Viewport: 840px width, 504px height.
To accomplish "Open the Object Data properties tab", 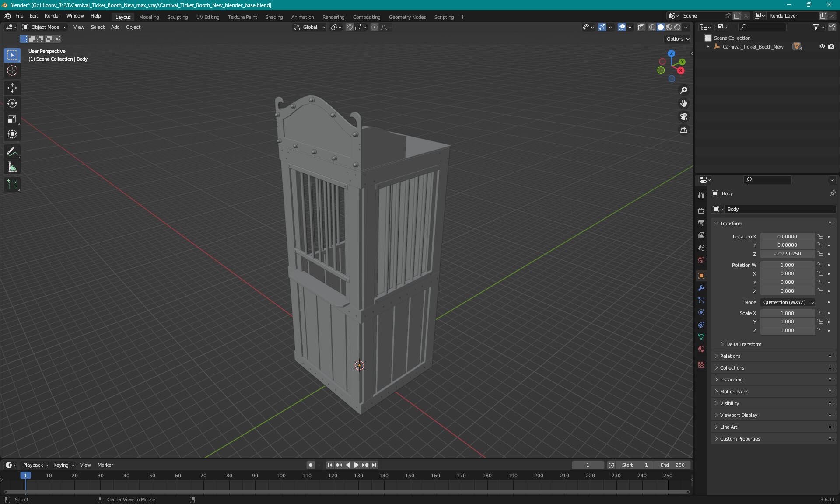I will (701, 337).
